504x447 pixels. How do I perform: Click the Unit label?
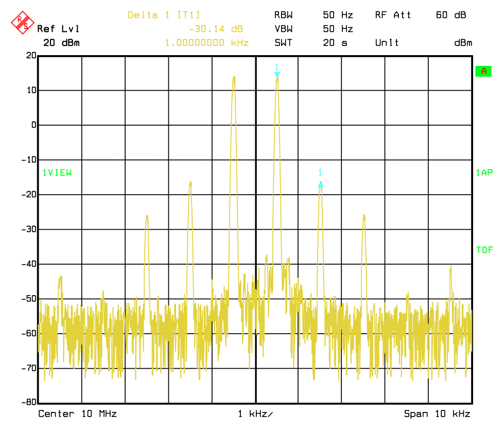pos(387,43)
